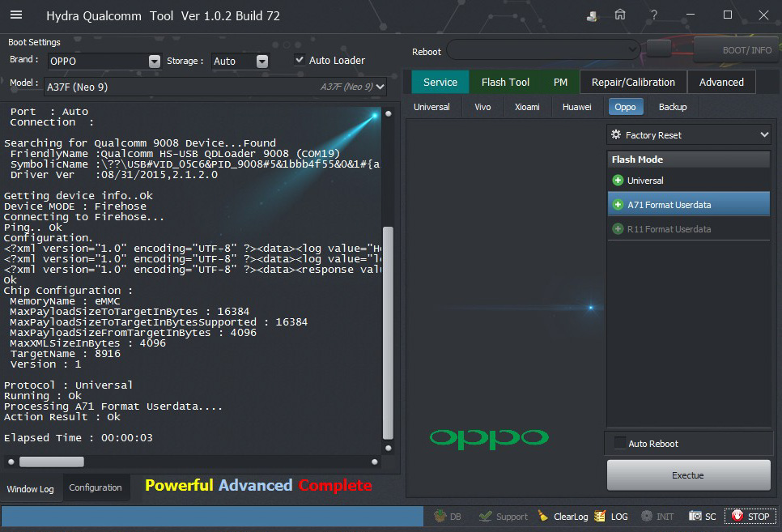Viewport: 782px width, 532px height.
Task: Click the red STOP icon
Action: (x=737, y=516)
